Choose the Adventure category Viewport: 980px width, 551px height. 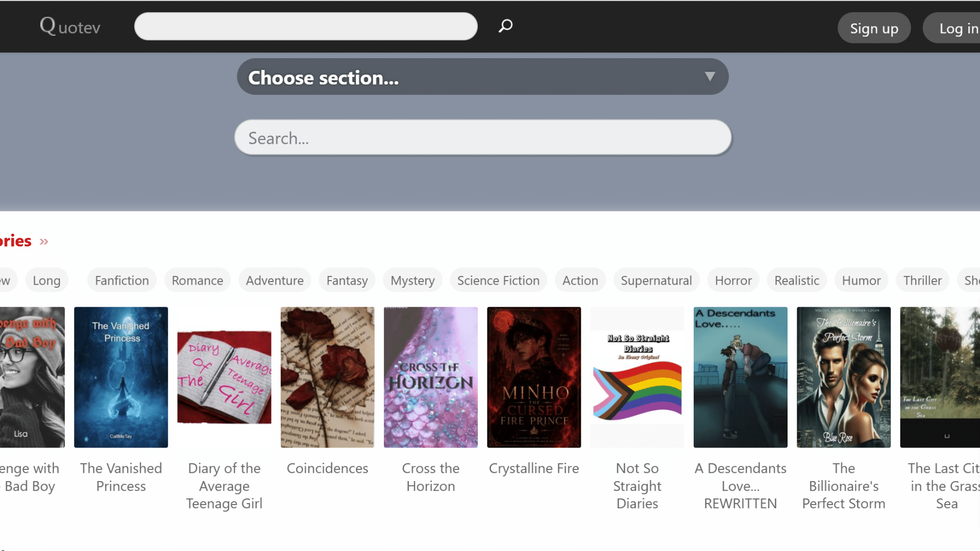(275, 280)
